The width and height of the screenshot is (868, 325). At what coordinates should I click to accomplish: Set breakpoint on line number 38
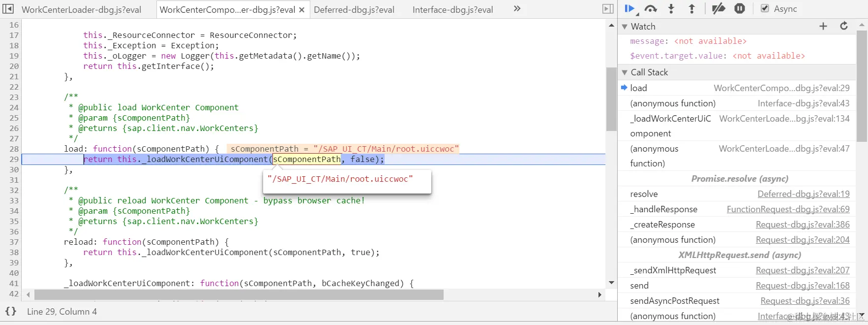tap(14, 252)
